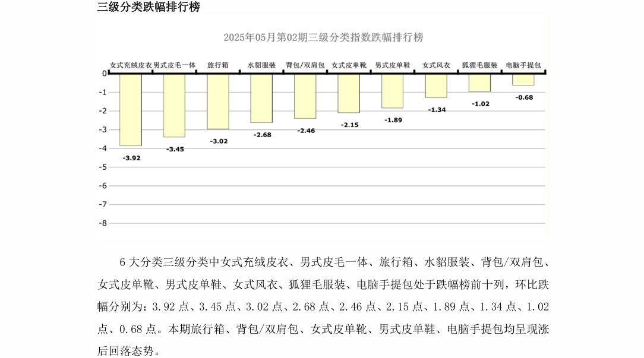The image size is (644, 358).
Task: Click the 背包/双肩包 category label
Action: pyautogui.click(x=305, y=65)
